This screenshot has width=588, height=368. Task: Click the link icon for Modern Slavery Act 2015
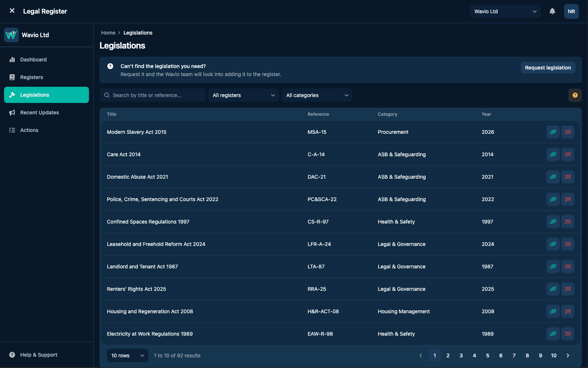(553, 132)
